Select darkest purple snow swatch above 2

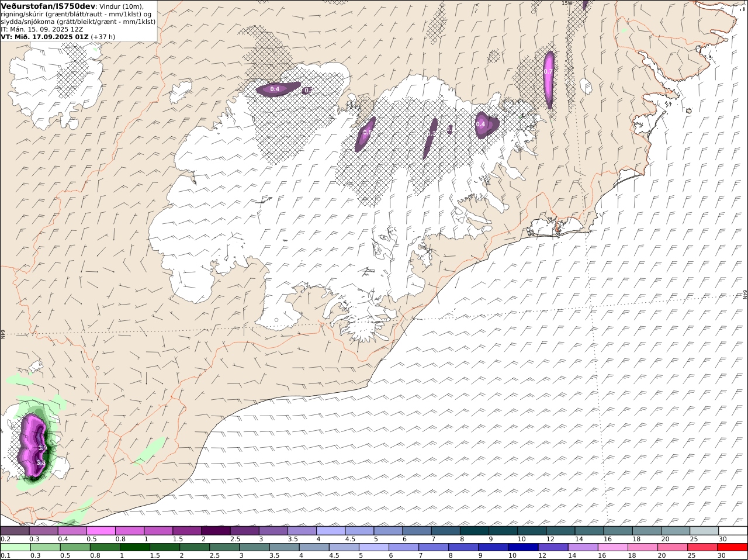pos(215,531)
